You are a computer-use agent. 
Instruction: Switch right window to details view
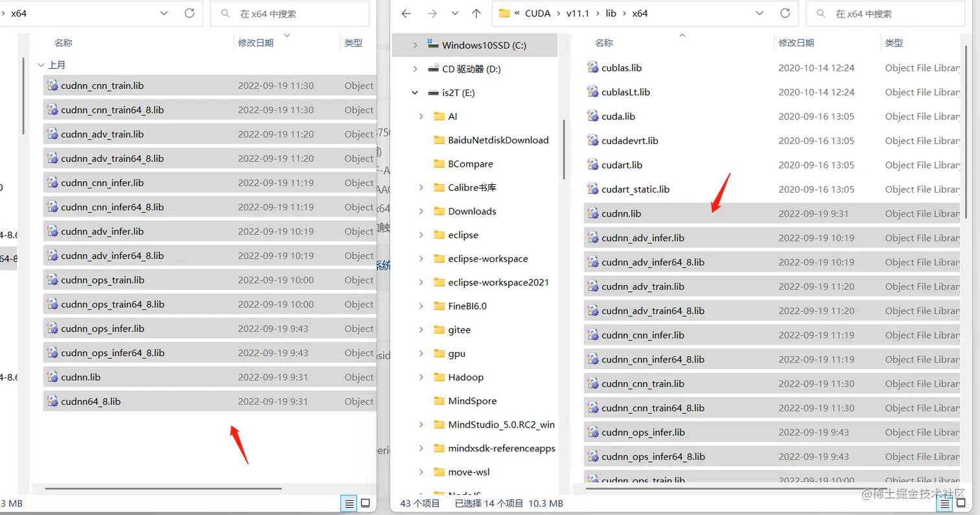pos(945,503)
